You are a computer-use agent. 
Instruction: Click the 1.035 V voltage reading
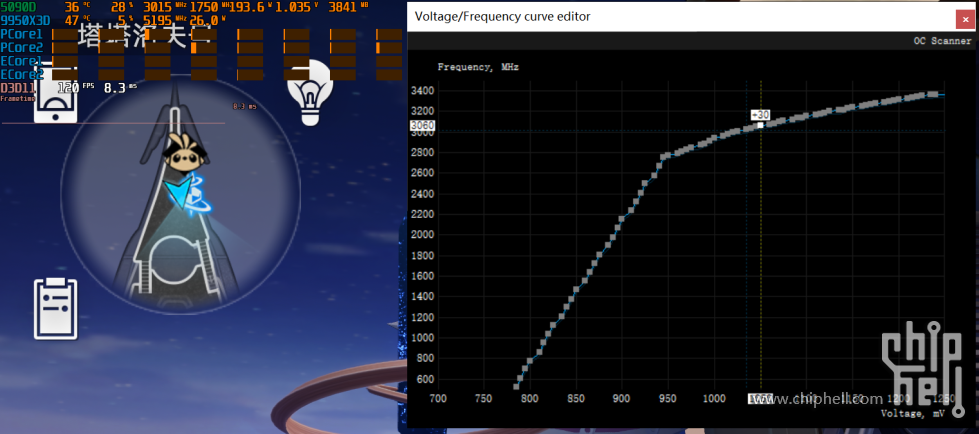coord(296,7)
